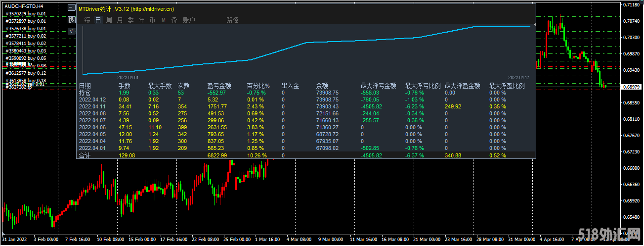
Task: Open the 账户 account tab
Action: tap(189, 20)
